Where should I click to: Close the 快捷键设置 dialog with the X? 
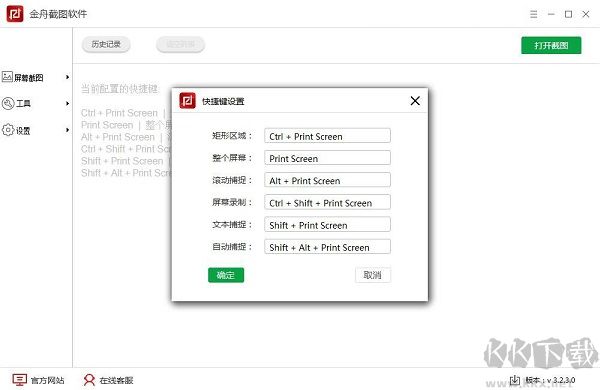click(415, 101)
